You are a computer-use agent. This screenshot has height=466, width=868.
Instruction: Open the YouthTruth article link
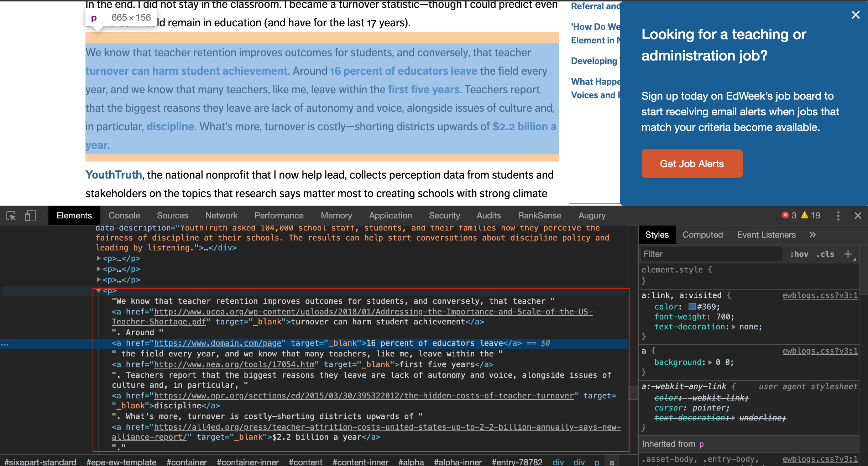pyautogui.click(x=114, y=175)
